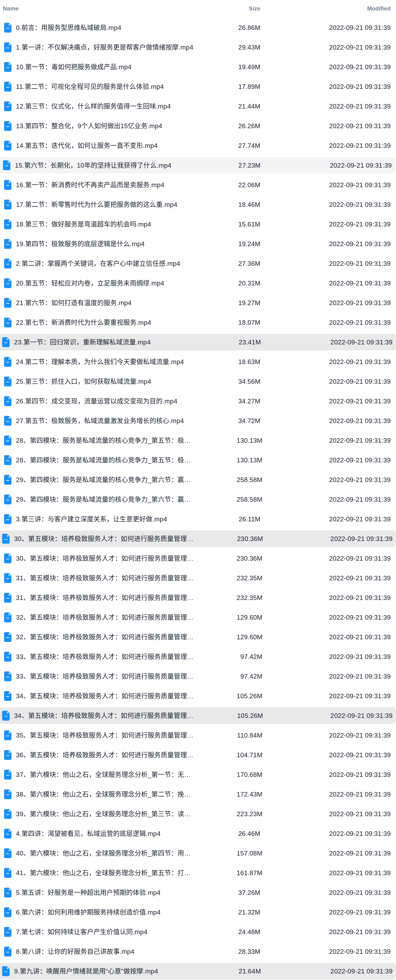This screenshot has width=396, height=980.
Task: Click file icon beside 3.第三讲 file
Action: click(8, 519)
